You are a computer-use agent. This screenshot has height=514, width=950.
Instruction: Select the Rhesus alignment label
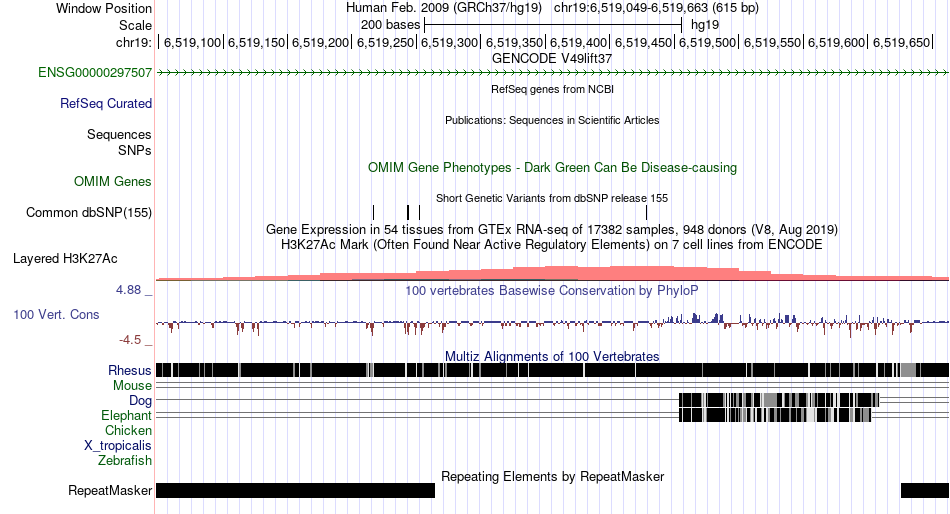pyautogui.click(x=130, y=370)
